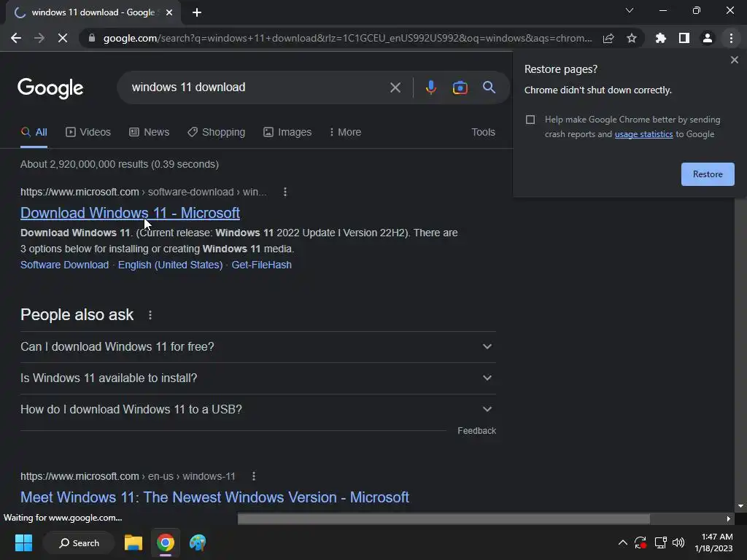Viewport: 747px width, 560px height.
Task: Open the new tab plus button
Action: (x=197, y=12)
